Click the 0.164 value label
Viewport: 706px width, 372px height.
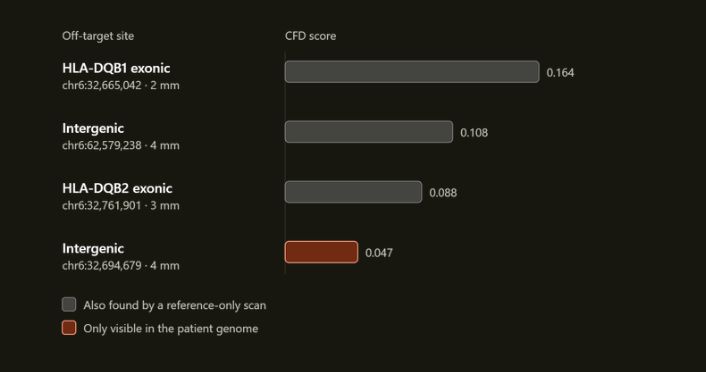560,73
